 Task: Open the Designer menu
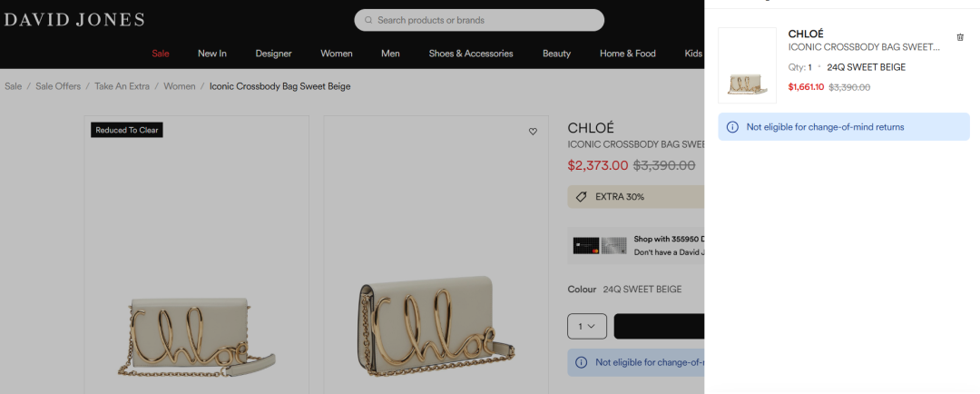coord(273,54)
